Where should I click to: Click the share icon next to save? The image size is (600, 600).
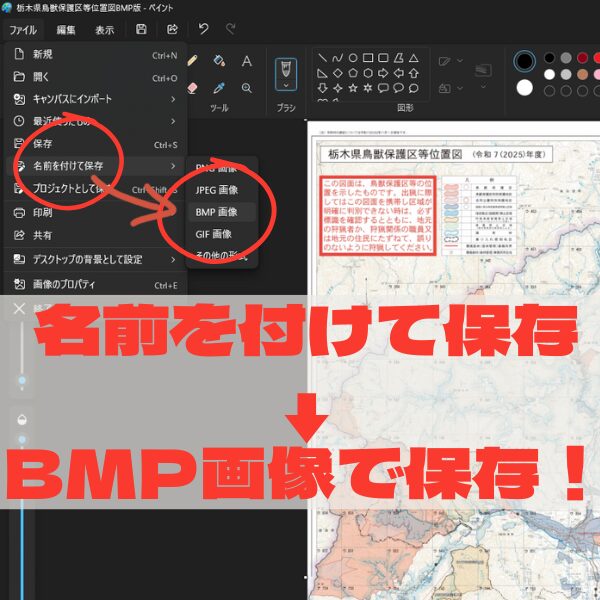pos(172,30)
